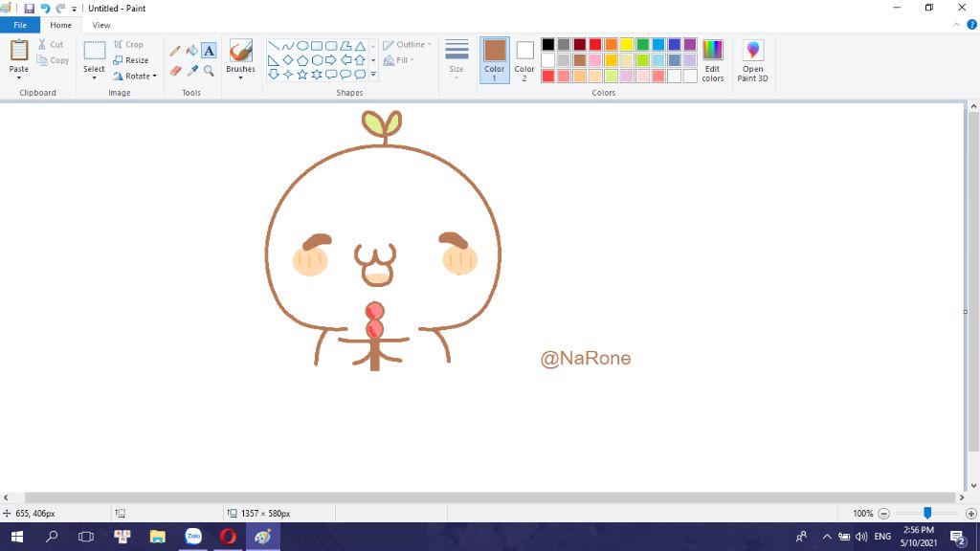The height and width of the screenshot is (551, 980).
Task: Select the Pencil tool
Action: click(176, 51)
